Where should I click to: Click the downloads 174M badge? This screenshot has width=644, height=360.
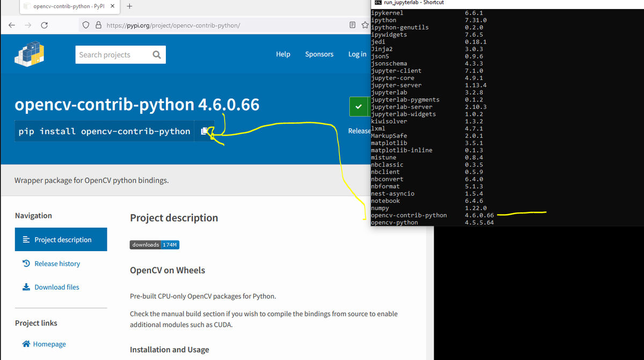(155, 245)
